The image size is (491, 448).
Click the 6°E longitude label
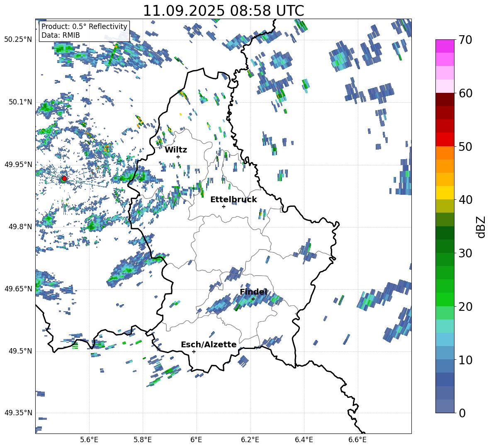coord(196,440)
